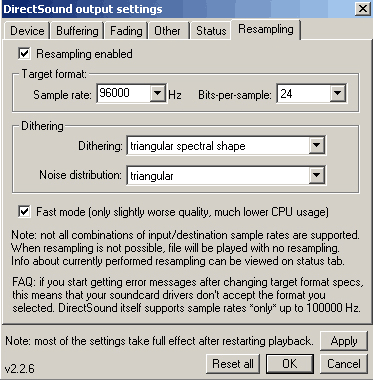Click the Bits-per-sample label
This screenshot has height=380, width=373.
point(235,95)
